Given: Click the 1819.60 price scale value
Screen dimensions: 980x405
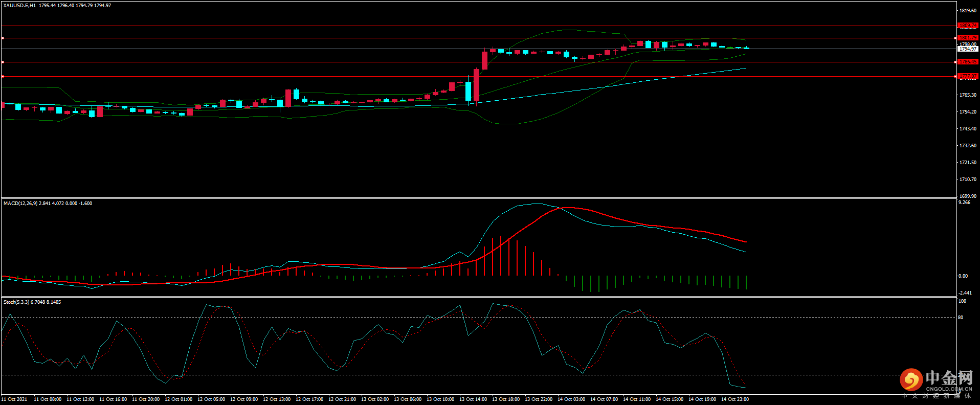Looking at the screenshot, I should point(968,11).
